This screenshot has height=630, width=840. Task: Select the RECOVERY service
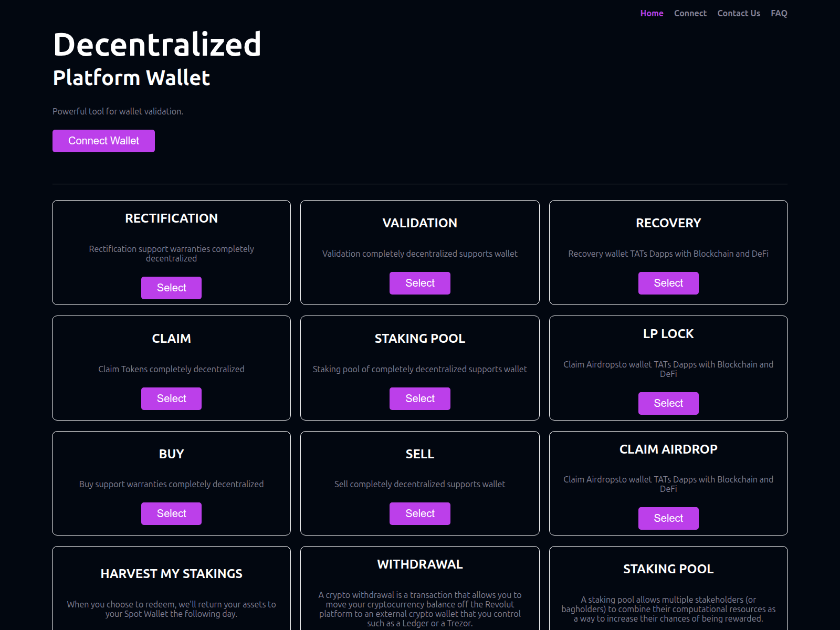pyautogui.click(x=668, y=283)
